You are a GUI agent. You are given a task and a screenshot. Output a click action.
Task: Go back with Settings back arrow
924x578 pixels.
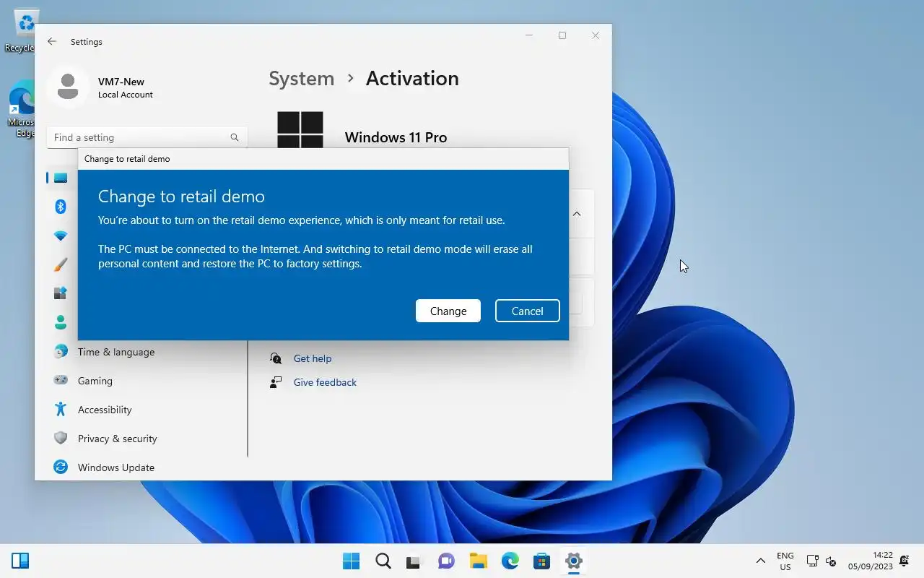tap(52, 42)
